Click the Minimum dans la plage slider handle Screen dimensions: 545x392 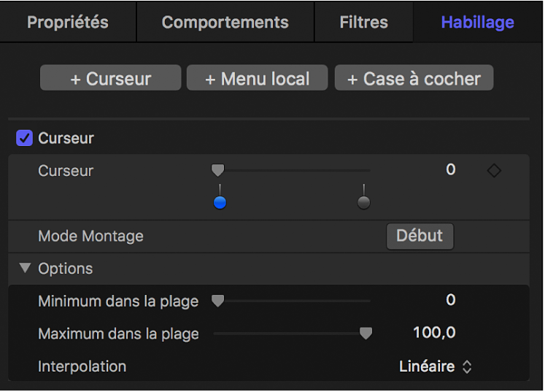tap(218, 301)
